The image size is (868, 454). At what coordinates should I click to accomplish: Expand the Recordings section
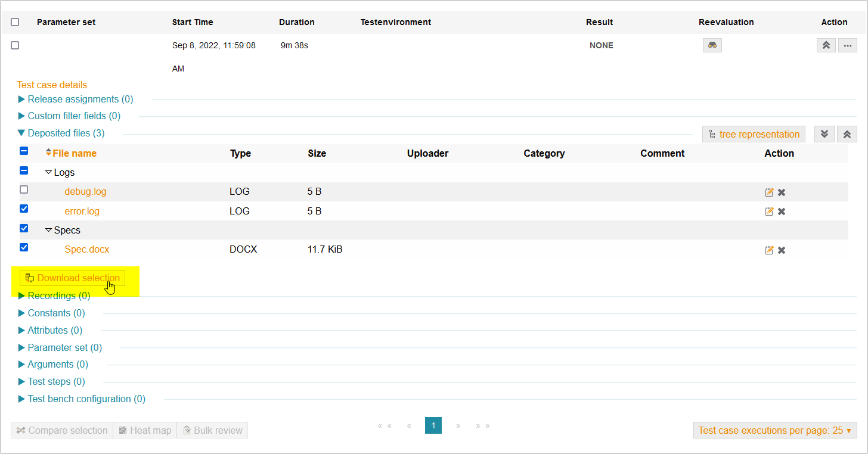tap(58, 296)
